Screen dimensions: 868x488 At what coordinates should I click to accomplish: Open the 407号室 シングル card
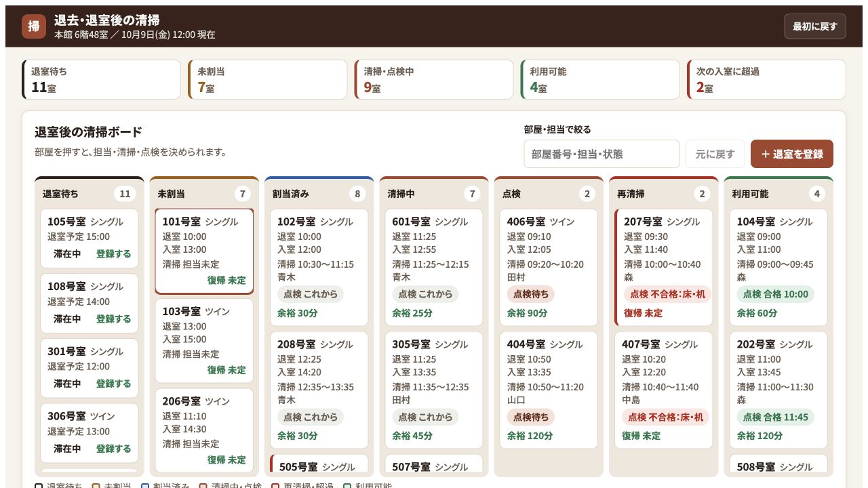coord(664,390)
